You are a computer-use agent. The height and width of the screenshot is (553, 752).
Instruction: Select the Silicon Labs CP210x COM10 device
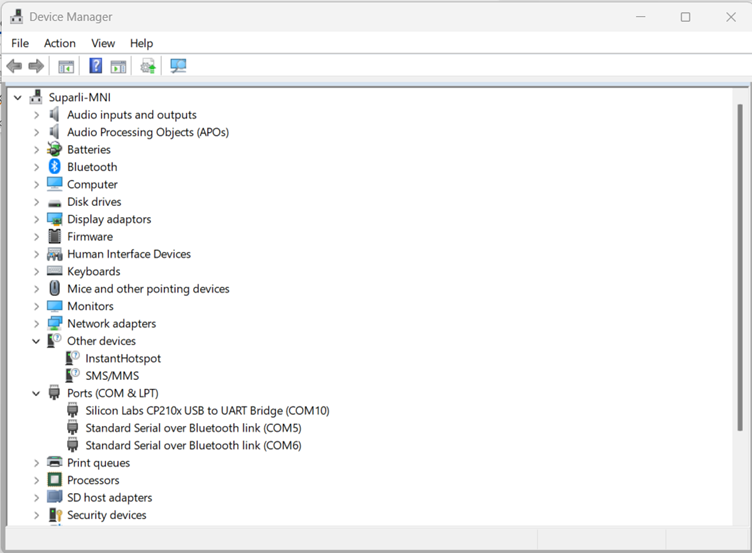click(206, 411)
